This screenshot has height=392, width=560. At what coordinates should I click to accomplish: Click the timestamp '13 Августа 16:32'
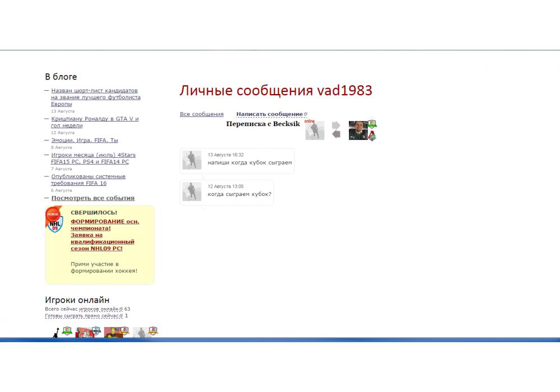tap(225, 155)
